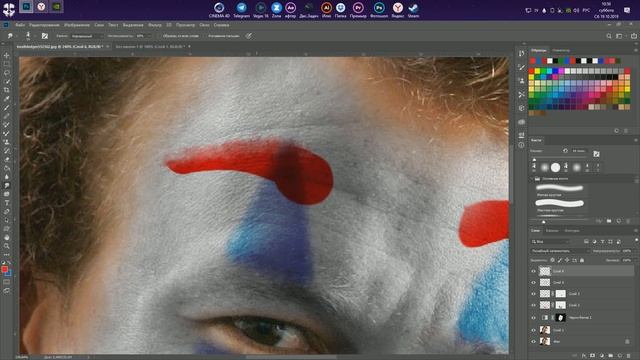Open Telegram from the top dock
This screenshot has height=360, width=640.
[241, 10]
